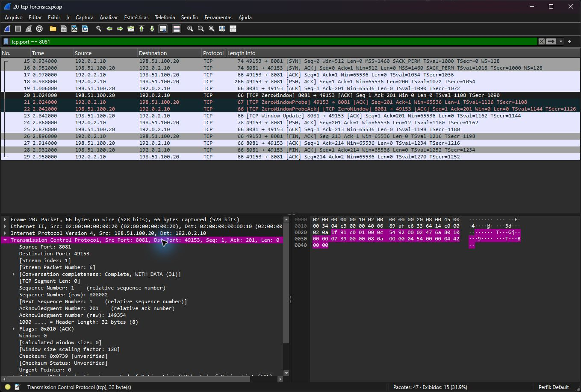Open display filter bookmarks icon
581x392 pixels.
pyautogui.click(x=6, y=41)
